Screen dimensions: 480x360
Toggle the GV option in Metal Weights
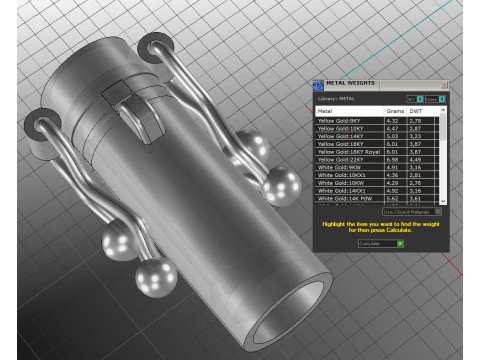(415, 99)
